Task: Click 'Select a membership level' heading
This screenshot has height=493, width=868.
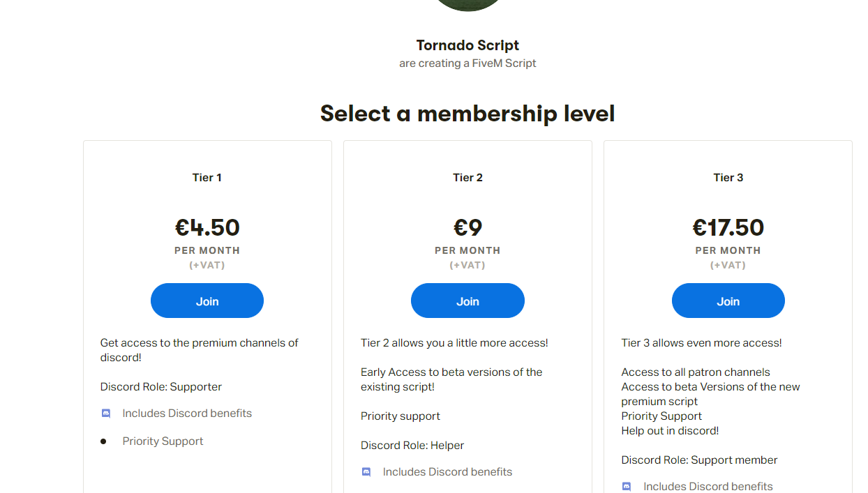Action: point(467,113)
